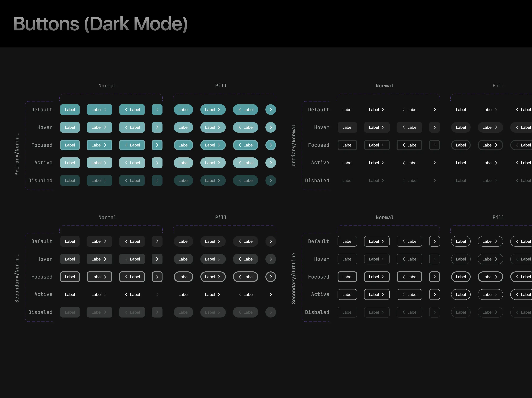
Task: Click Tertiary Pill Focused plain Label button
Action: click(461, 145)
